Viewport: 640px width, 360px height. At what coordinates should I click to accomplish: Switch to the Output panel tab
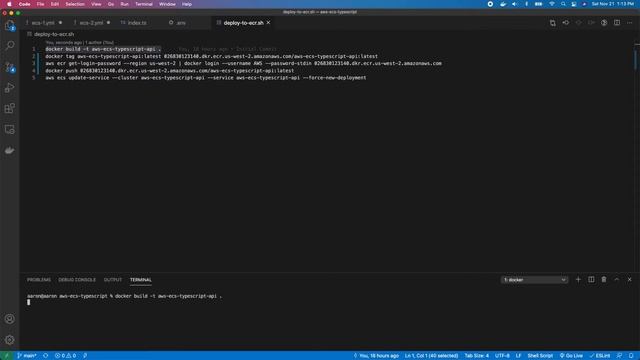(113, 280)
